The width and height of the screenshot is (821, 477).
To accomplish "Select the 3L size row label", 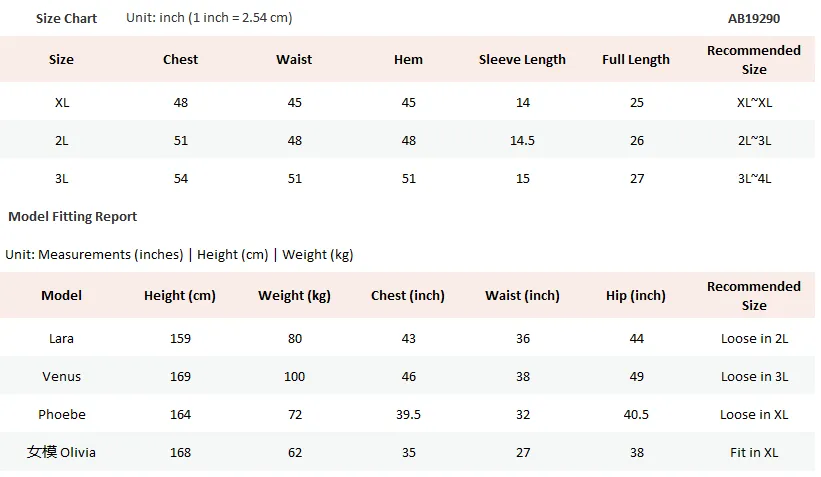I will tap(62, 179).
